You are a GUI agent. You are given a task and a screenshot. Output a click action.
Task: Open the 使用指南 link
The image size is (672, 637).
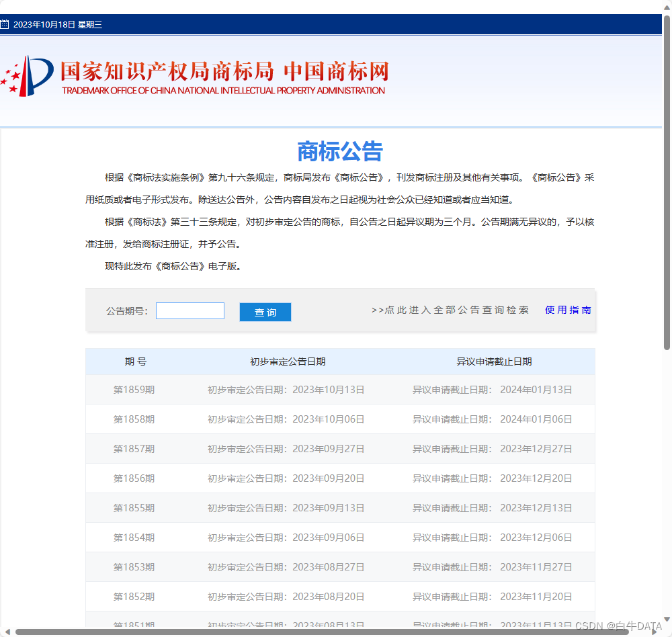coord(569,310)
